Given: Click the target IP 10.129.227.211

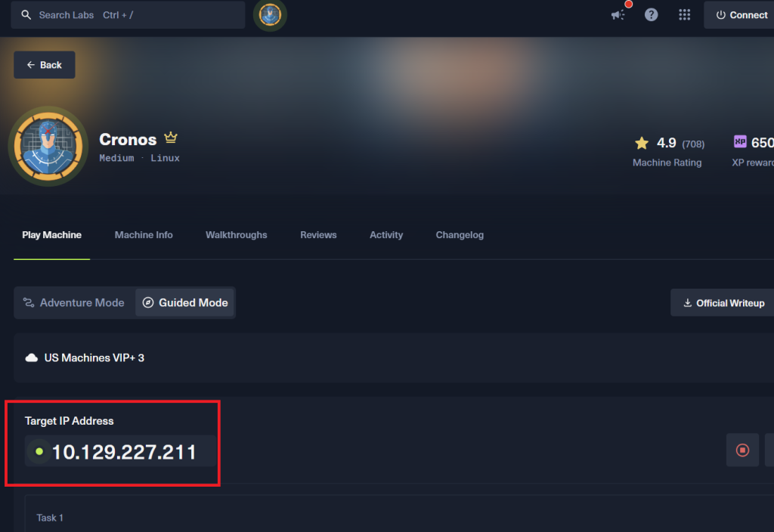Looking at the screenshot, I should click(x=124, y=452).
